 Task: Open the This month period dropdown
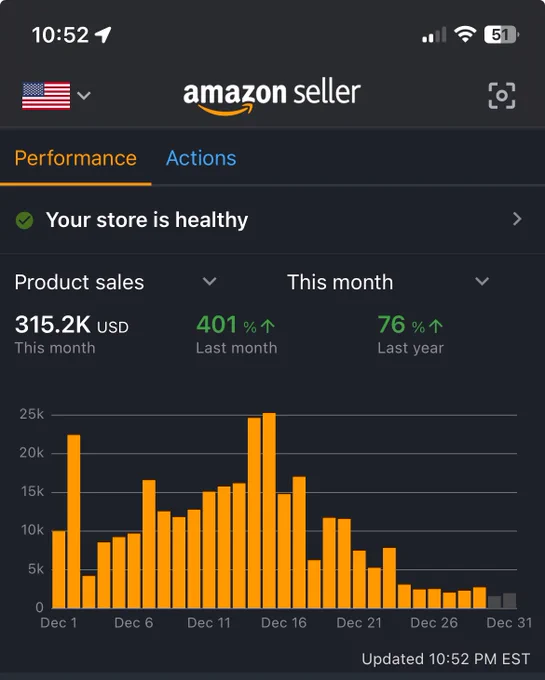(x=388, y=282)
